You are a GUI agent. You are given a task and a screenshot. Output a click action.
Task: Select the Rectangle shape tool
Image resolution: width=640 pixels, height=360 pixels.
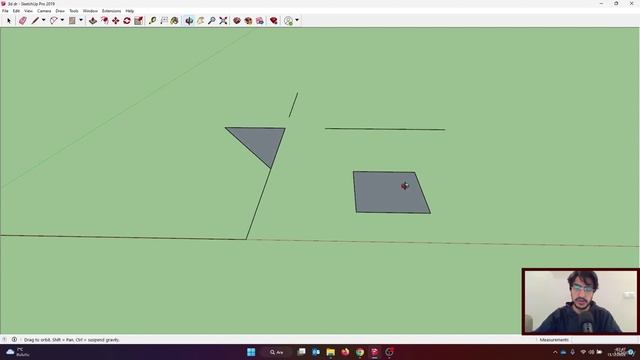[x=72, y=20]
